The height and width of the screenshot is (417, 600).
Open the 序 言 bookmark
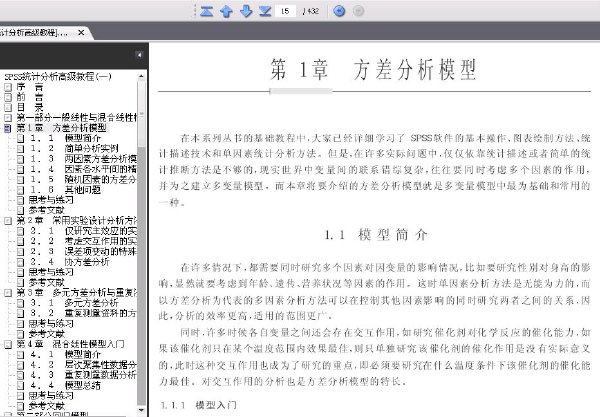pyautogui.click(x=30, y=87)
